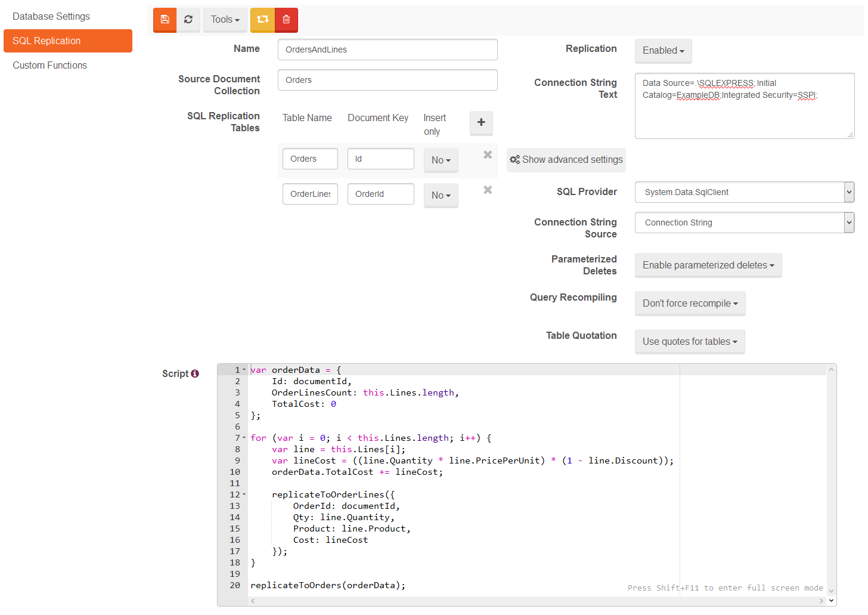Change Query Recompiling via Don't force recompile
868x615 pixels.
pyautogui.click(x=690, y=304)
